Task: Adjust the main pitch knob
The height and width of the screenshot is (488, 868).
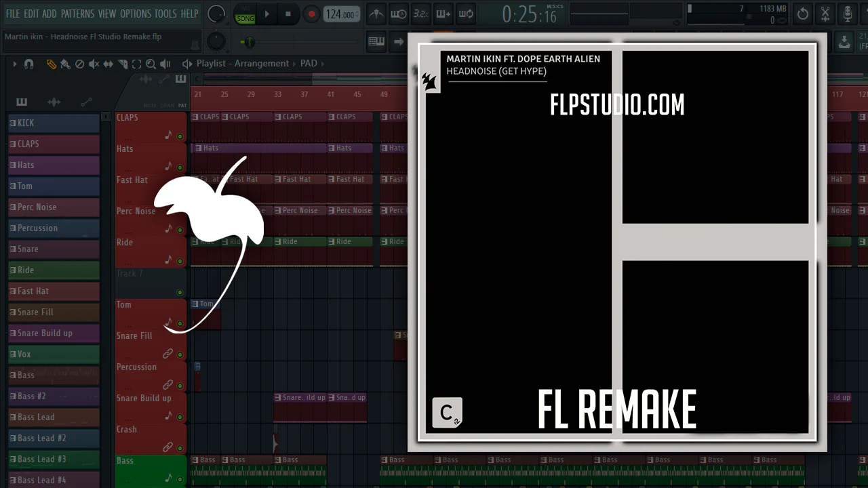Action: tap(216, 41)
